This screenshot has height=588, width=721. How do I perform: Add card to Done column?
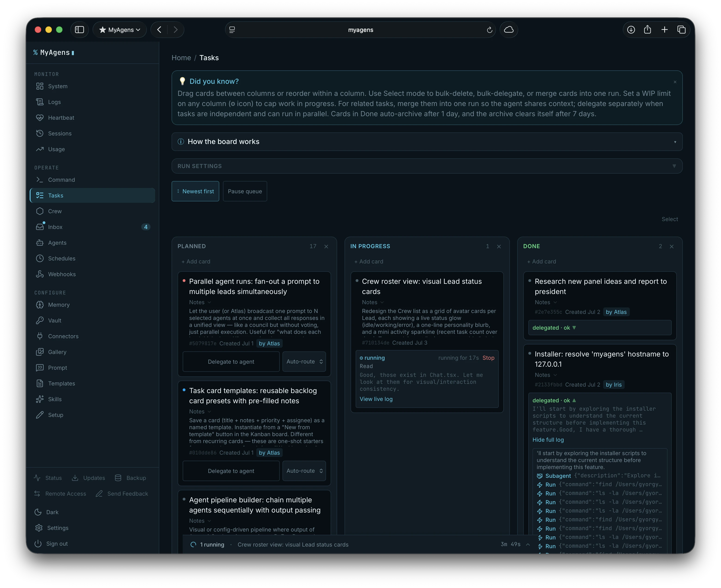point(541,262)
